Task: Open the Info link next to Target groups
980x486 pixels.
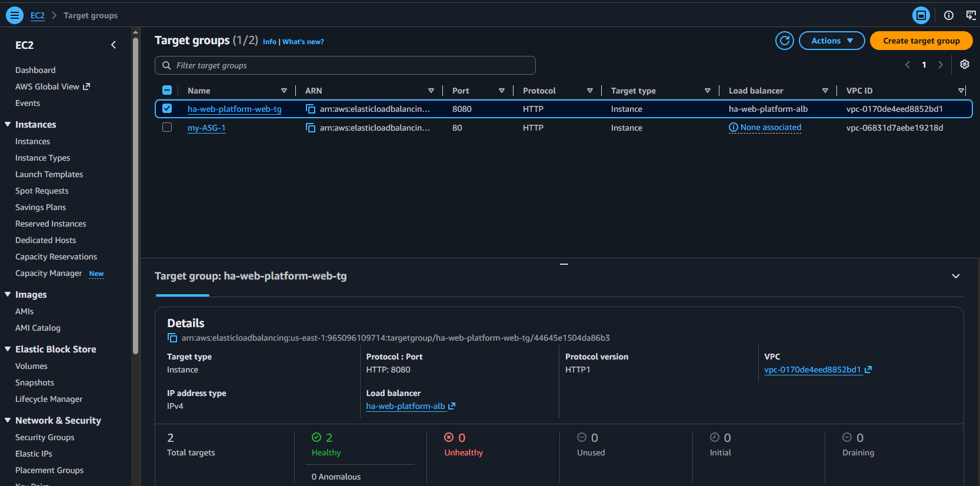Action: coord(269,42)
